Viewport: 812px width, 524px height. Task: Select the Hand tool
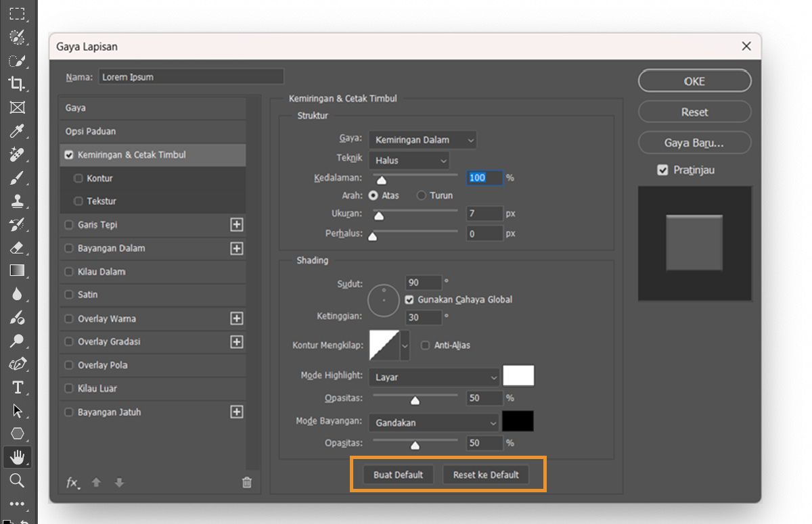[x=17, y=456]
